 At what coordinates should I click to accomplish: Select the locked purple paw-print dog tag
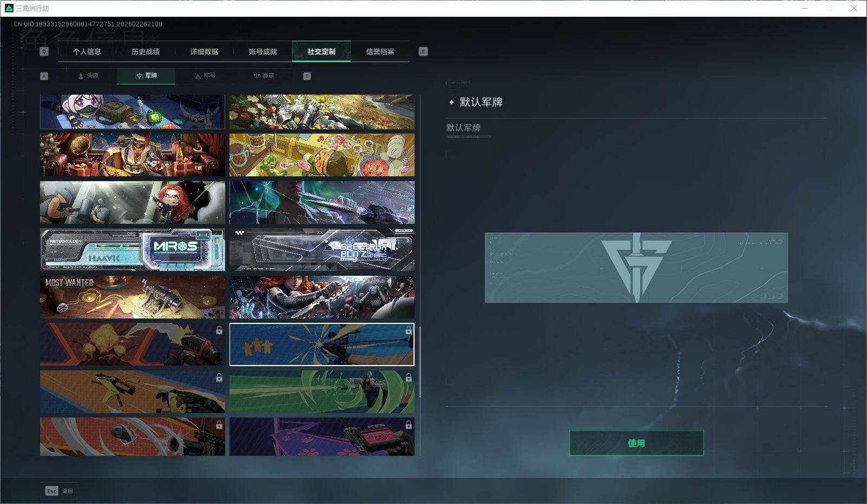(322, 436)
